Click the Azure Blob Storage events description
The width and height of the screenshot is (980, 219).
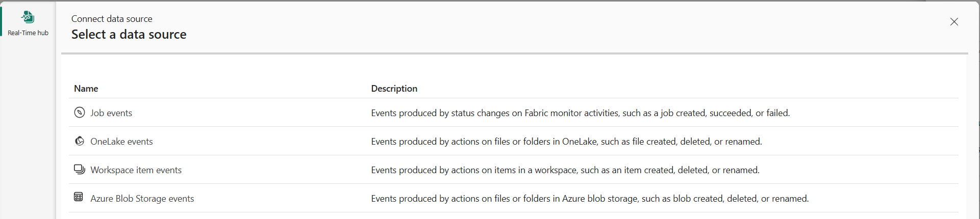[590, 199]
